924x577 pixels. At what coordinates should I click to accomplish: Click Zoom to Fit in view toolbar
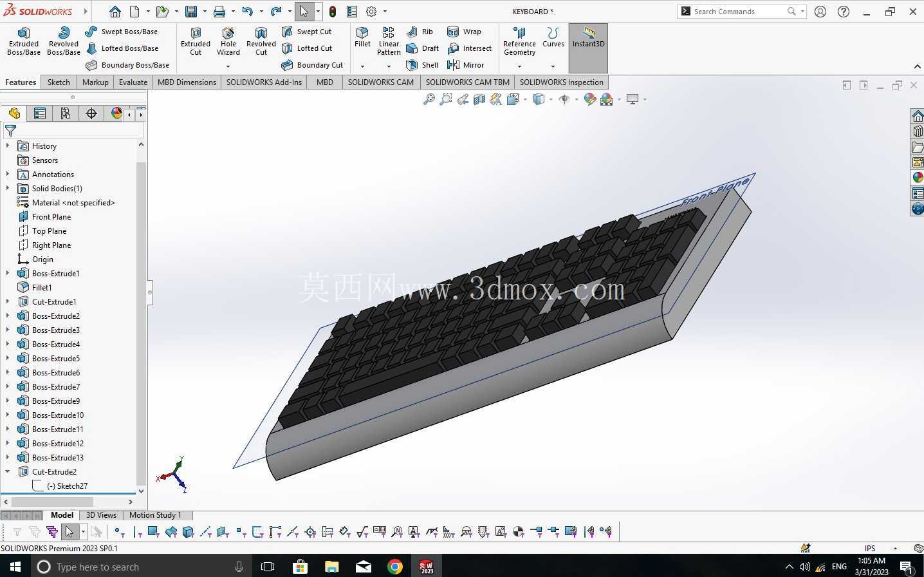(x=429, y=99)
